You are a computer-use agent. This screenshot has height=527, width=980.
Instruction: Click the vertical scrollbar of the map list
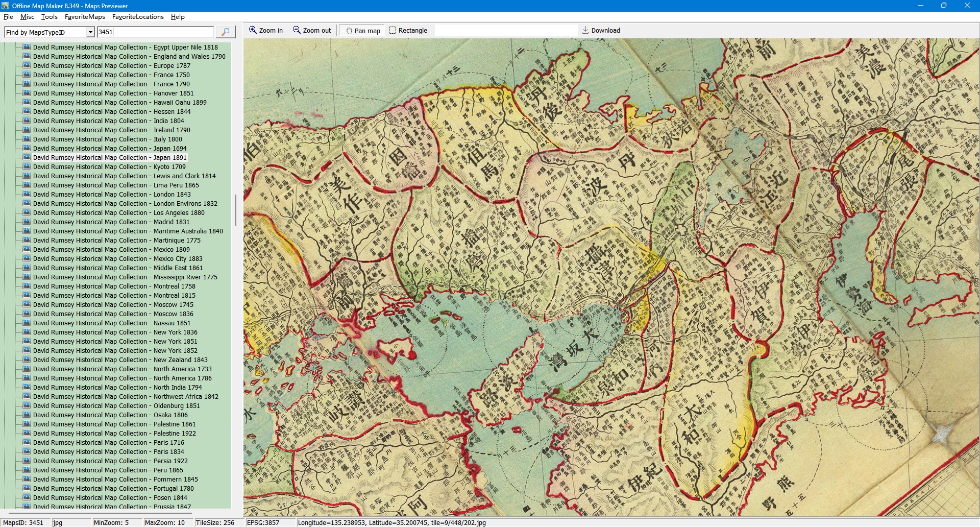pyautogui.click(x=235, y=210)
